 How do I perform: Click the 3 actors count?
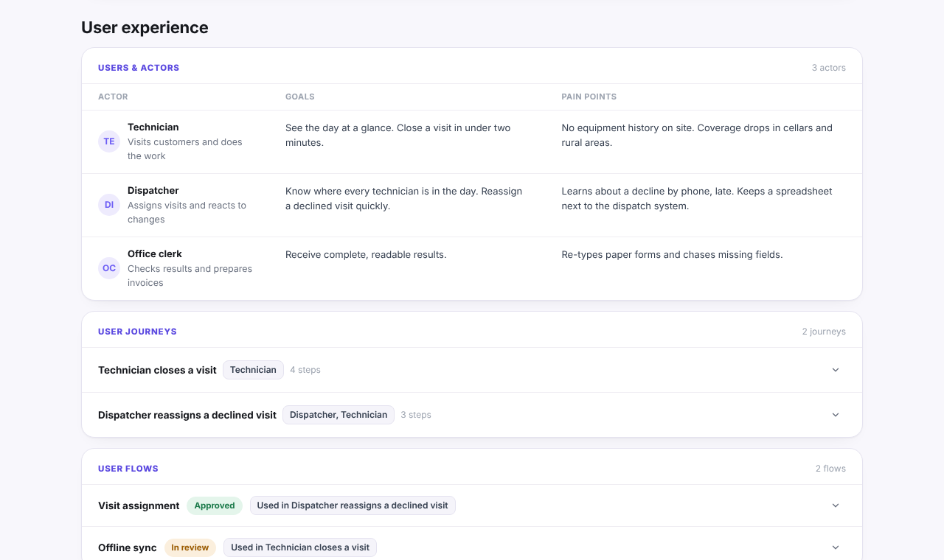[x=829, y=68]
